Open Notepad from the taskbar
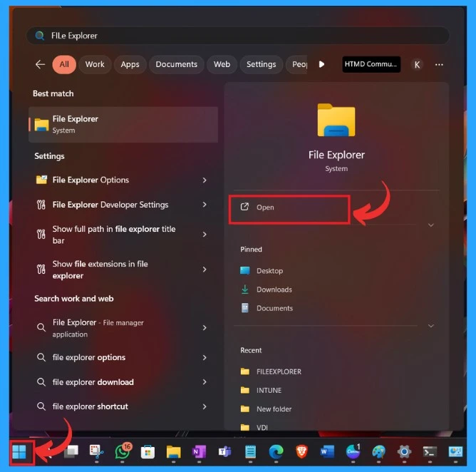 pyautogui.click(x=250, y=452)
